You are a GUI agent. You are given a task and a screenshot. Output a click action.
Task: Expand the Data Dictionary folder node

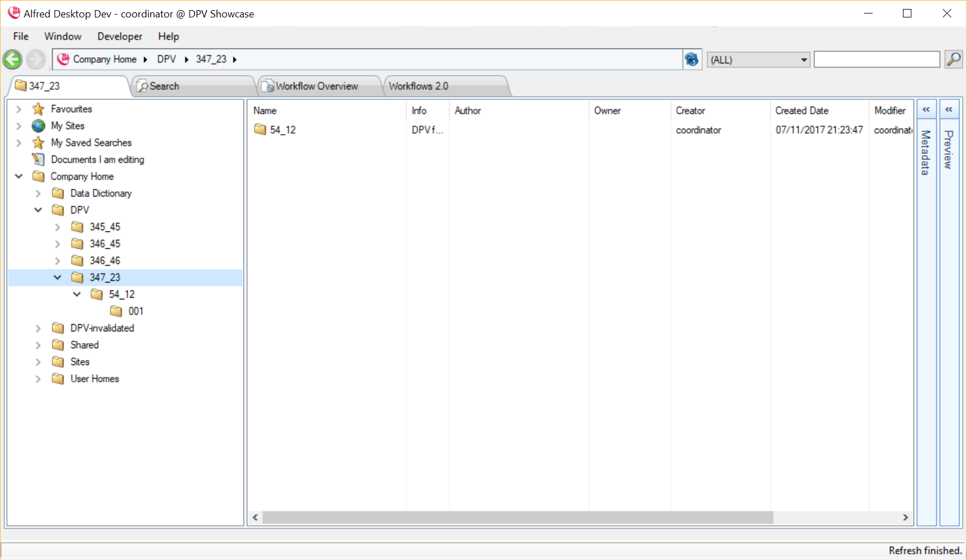38,193
